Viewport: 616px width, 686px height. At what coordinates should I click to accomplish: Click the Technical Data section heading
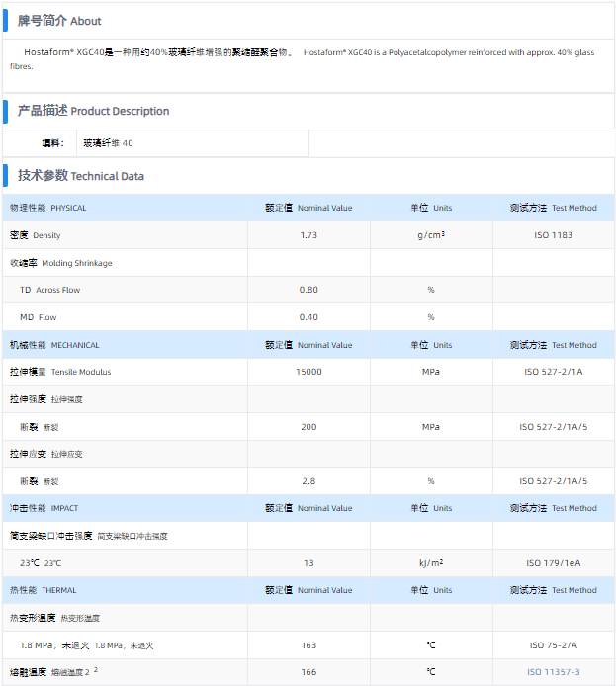click(81, 176)
